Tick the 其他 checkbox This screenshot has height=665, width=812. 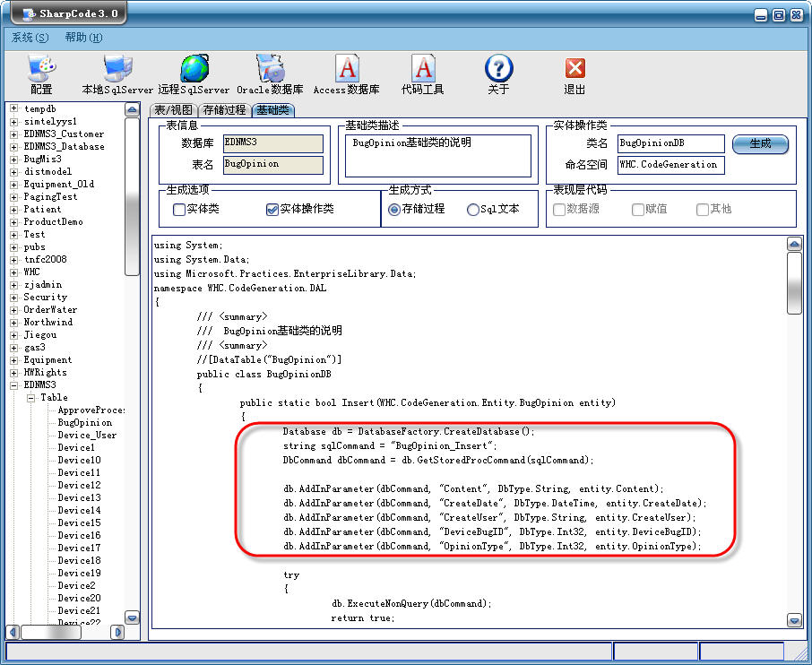tap(703, 209)
